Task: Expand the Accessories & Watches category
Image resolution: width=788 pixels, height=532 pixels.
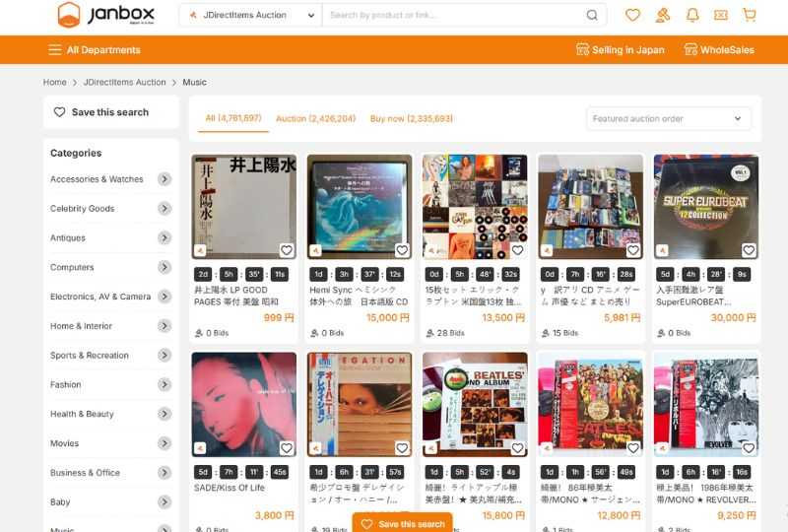Action: [x=164, y=179]
